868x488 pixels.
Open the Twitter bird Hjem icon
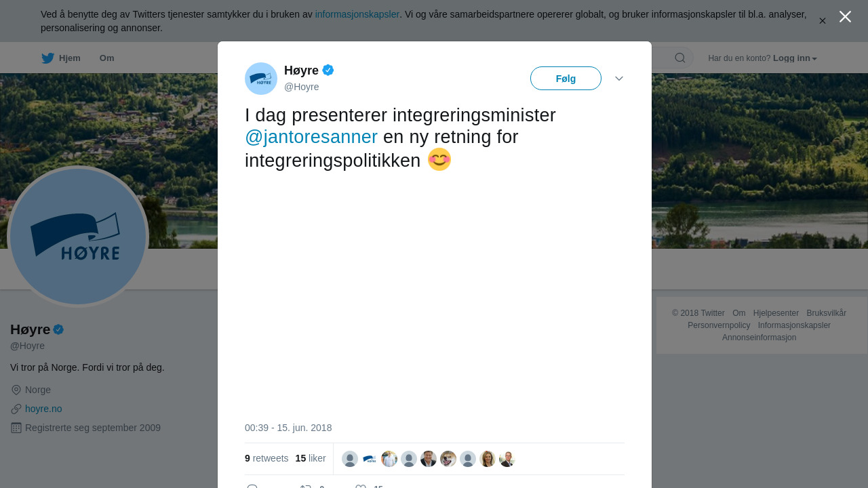[x=47, y=58]
